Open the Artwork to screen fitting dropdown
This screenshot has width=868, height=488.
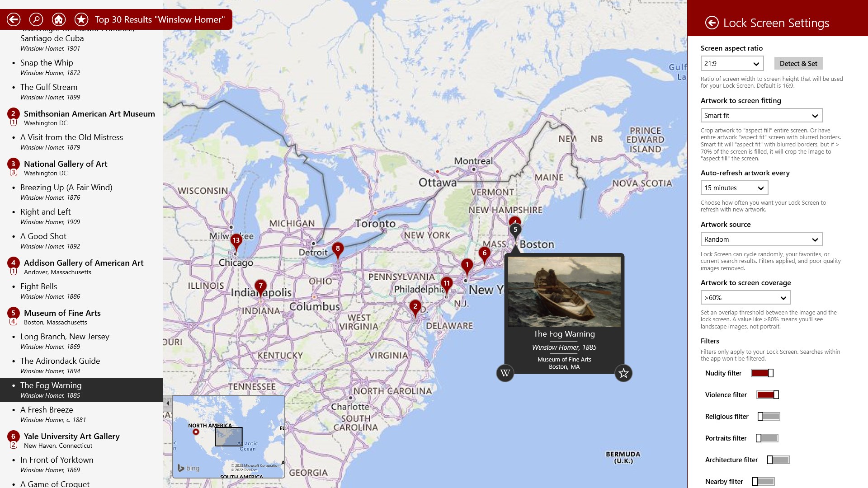pos(761,115)
